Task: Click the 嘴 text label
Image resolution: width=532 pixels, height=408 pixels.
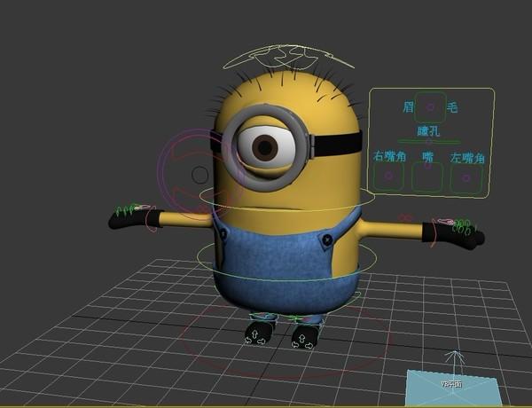Action: pos(428,156)
